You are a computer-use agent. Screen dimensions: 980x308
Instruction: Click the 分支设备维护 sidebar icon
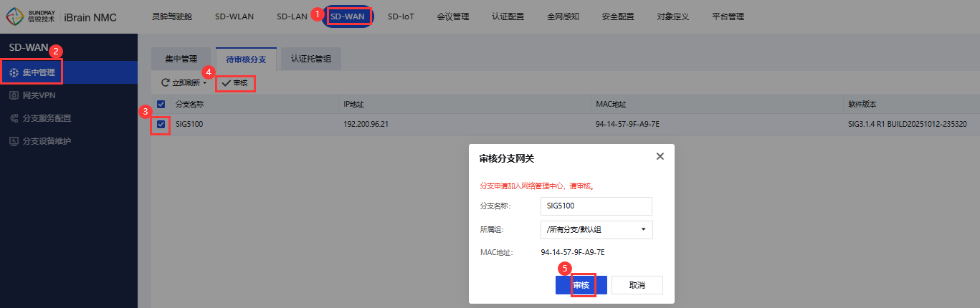coord(14,141)
